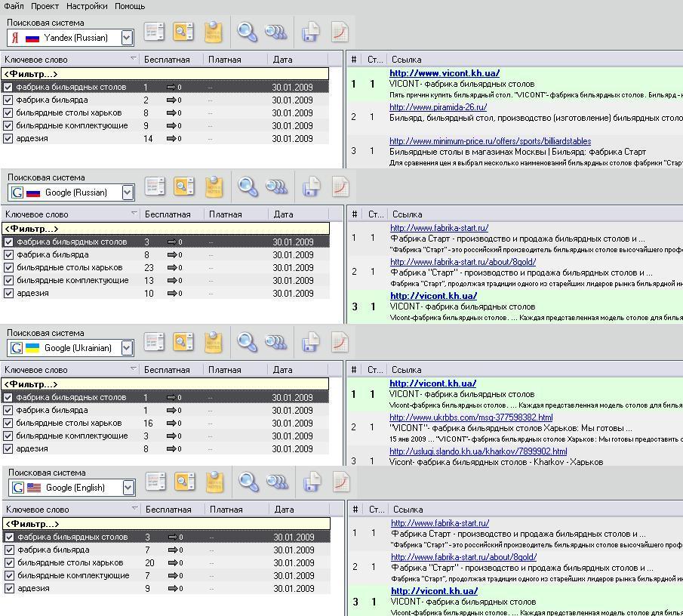Click the multiple magnifiers icon in Google (Russian) panel
Viewport: 683px width, 616px height.
(x=277, y=186)
